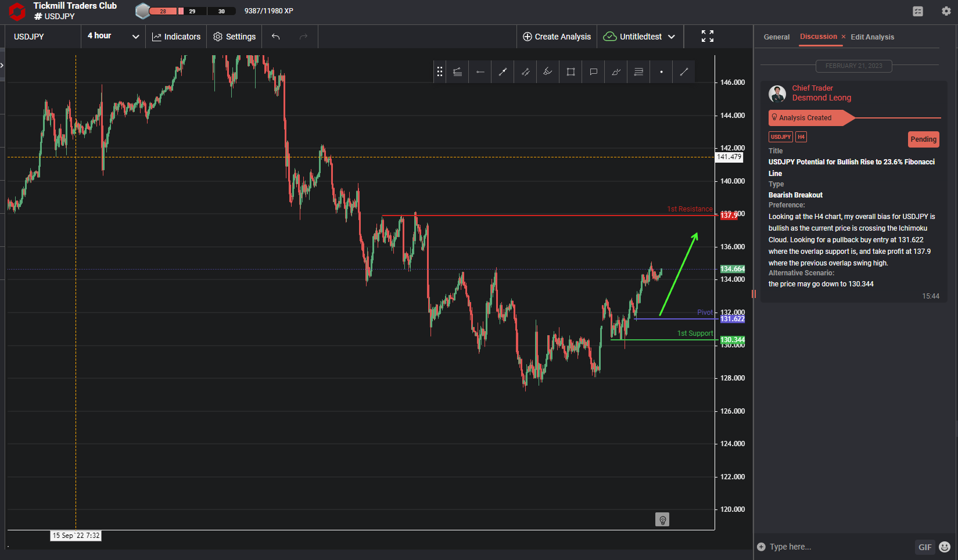Click the Bearish Breakout type text
The width and height of the screenshot is (958, 560).
tap(795, 195)
